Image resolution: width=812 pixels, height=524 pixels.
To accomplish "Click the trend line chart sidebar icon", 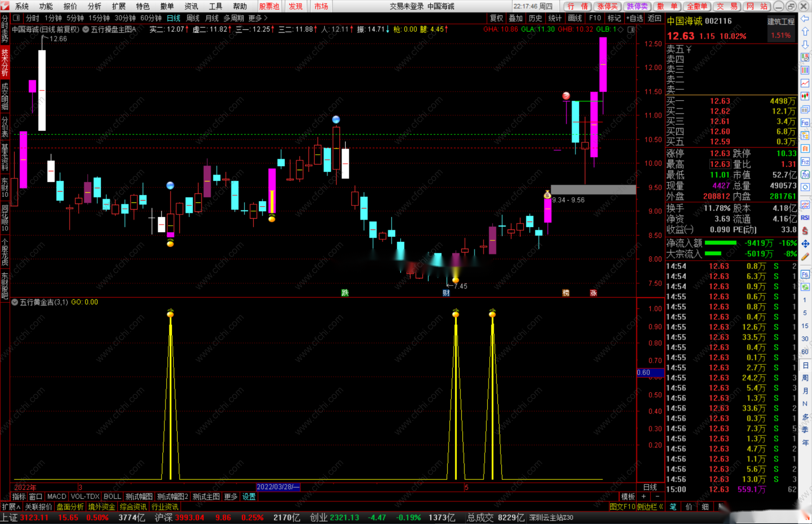I will coord(805,83).
